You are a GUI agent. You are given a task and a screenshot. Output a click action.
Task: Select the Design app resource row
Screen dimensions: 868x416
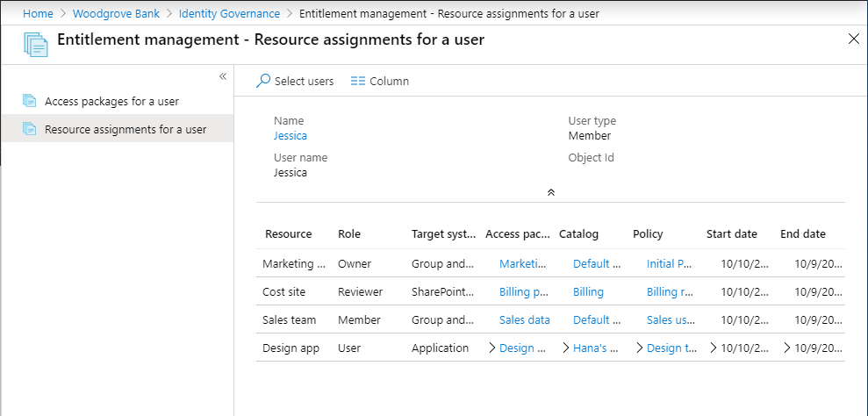291,348
